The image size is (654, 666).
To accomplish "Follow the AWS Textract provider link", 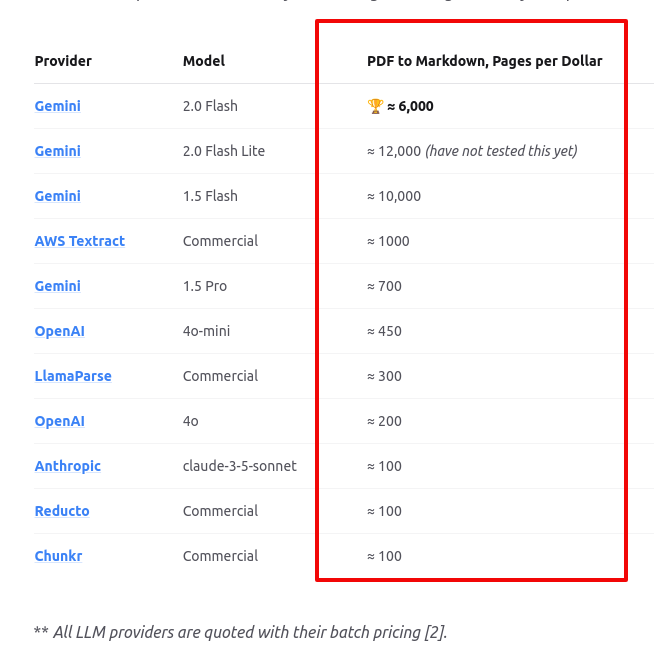I will pyautogui.click(x=79, y=241).
